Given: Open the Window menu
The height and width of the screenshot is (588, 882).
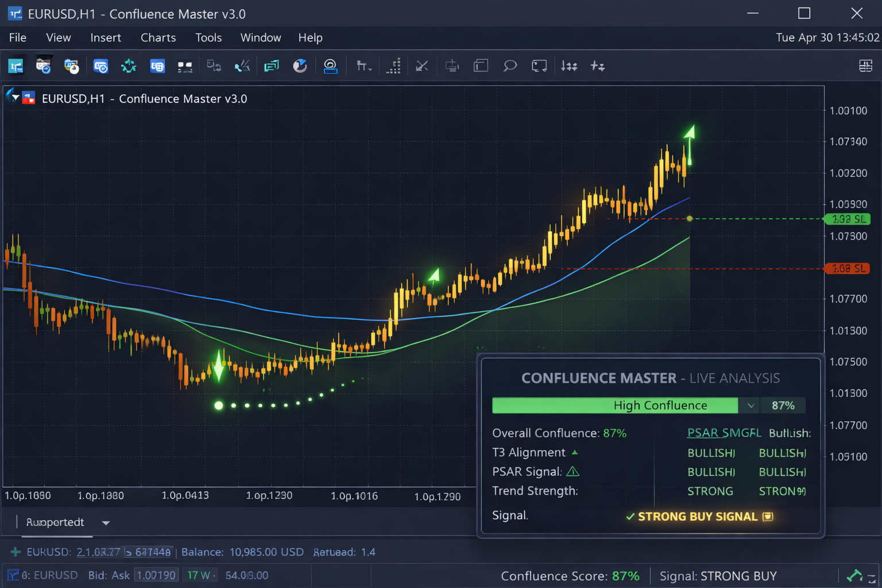Looking at the screenshot, I should (x=261, y=37).
